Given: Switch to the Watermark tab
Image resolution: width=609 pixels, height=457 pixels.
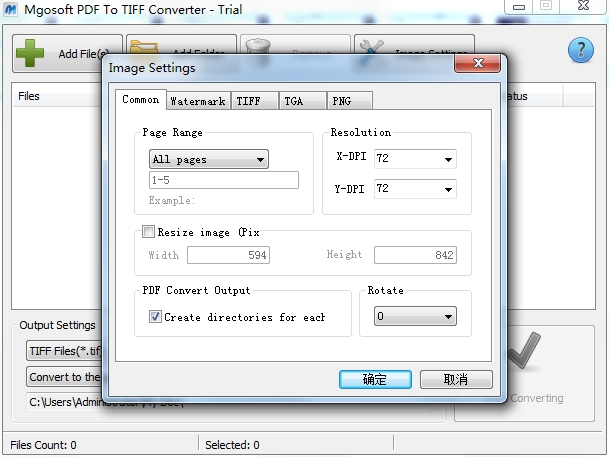Looking at the screenshot, I should click(198, 101).
